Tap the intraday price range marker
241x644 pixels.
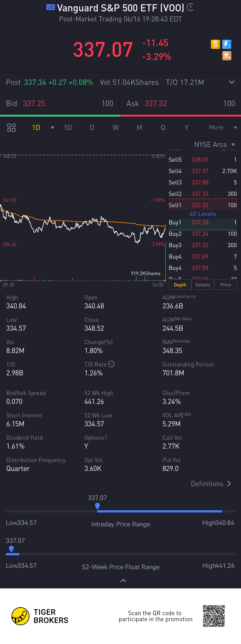pos(97,506)
